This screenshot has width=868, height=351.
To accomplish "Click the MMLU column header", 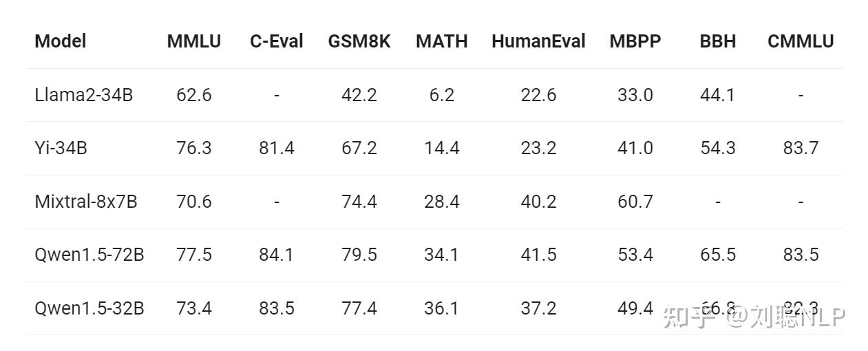I will point(194,41).
